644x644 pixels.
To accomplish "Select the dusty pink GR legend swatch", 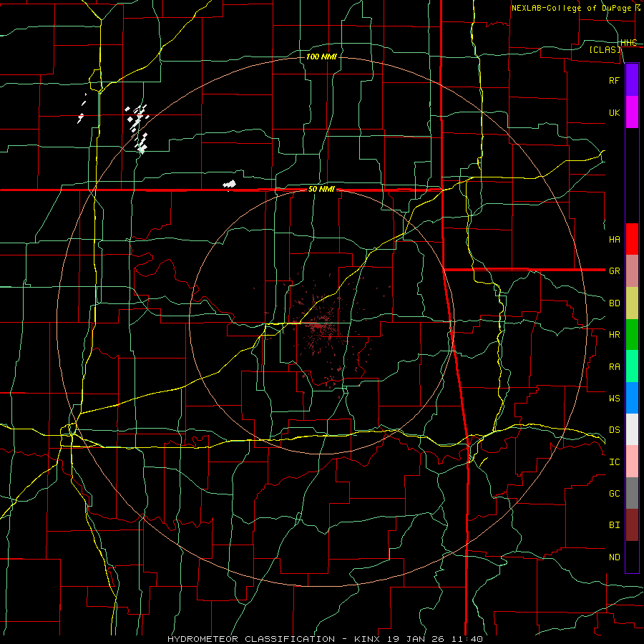I will click(x=632, y=271).
